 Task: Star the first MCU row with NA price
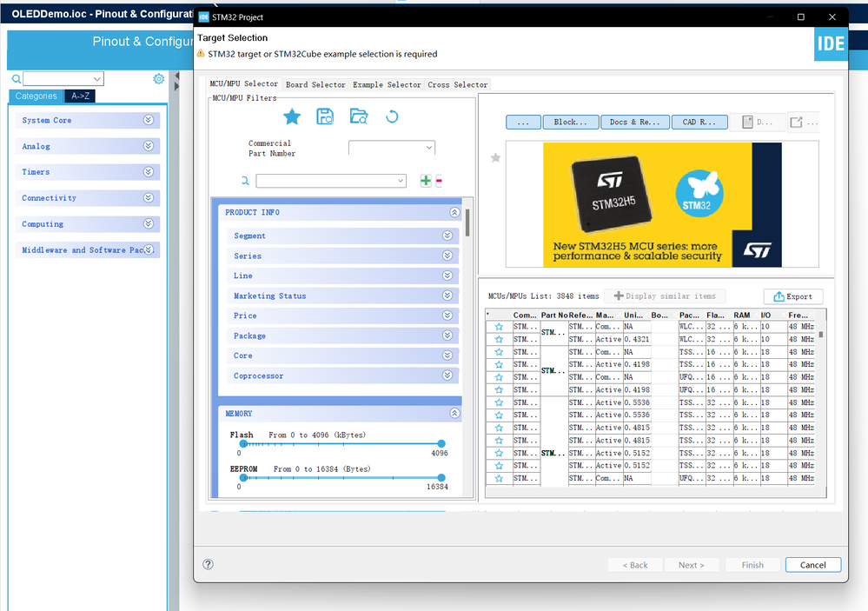[x=499, y=327]
